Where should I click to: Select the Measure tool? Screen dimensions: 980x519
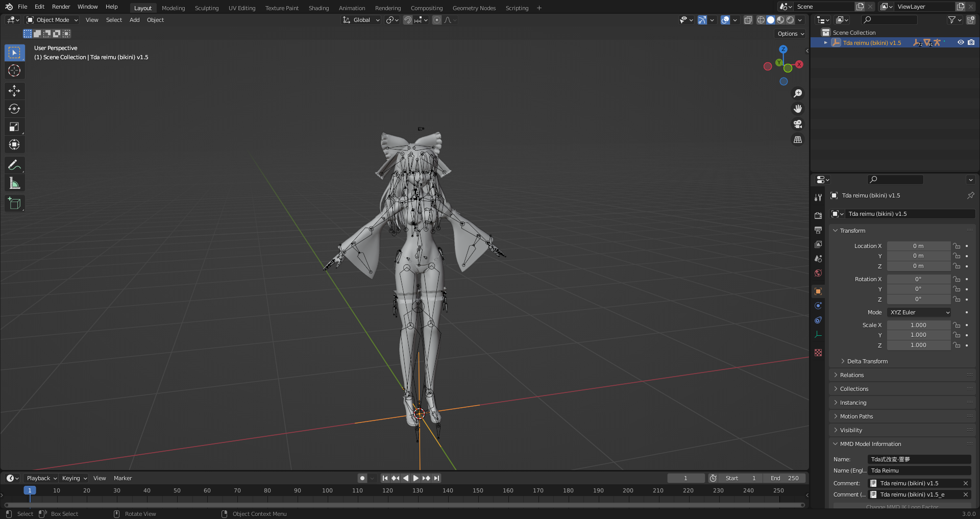pyautogui.click(x=14, y=182)
